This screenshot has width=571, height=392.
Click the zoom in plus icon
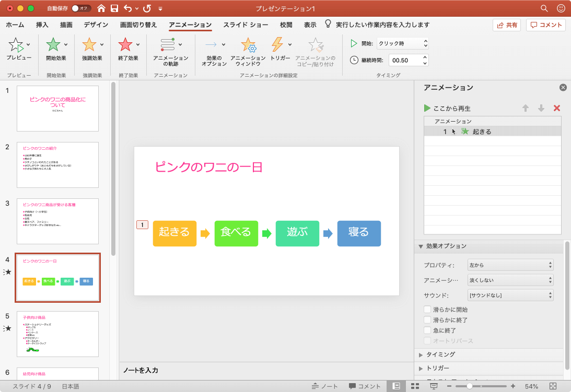(x=513, y=386)
